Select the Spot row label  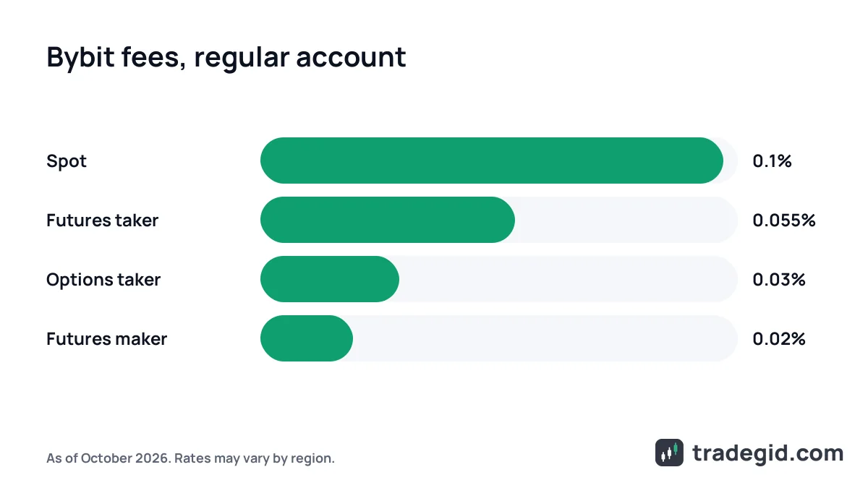point(67,161)
